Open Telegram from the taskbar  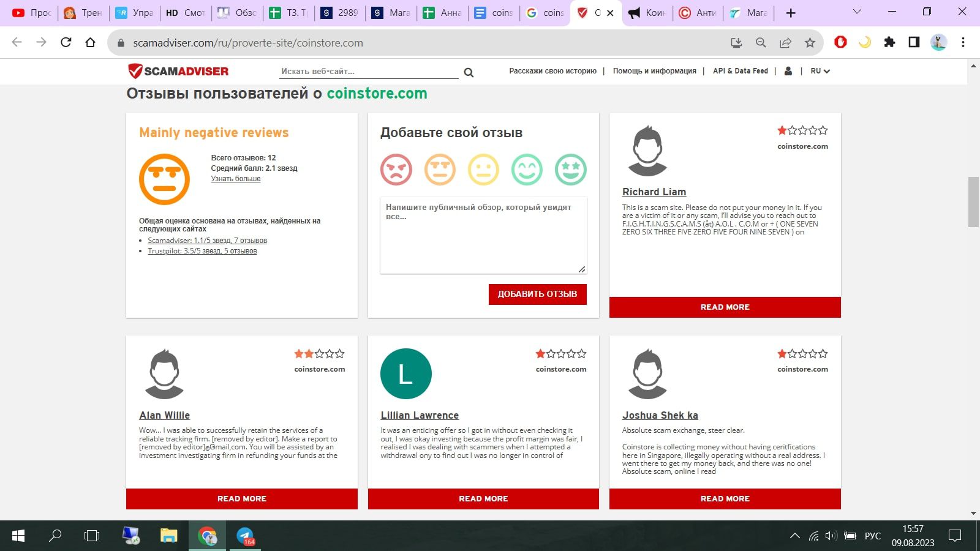246,536
